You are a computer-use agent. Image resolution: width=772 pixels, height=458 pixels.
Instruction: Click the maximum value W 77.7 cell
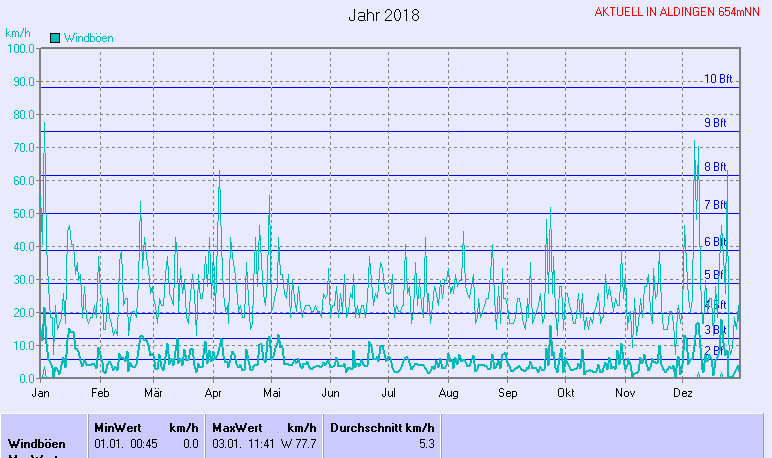pos(299,443)
